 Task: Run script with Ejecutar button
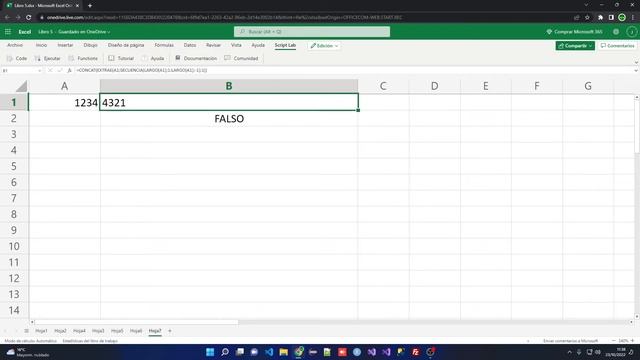pos(48,58)
